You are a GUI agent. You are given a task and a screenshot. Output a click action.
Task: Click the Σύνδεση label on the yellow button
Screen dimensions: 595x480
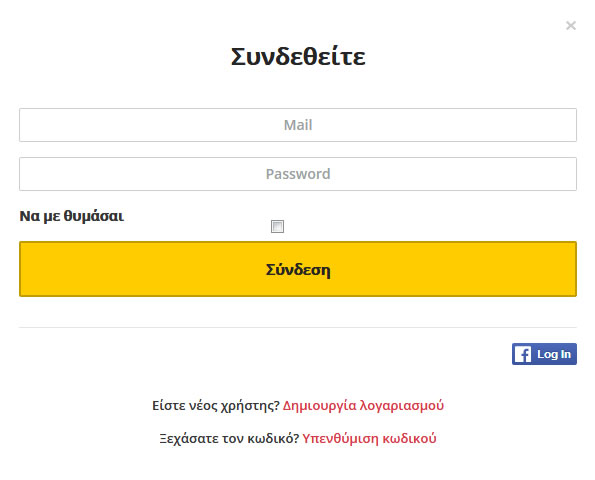(x=298, y=270)
